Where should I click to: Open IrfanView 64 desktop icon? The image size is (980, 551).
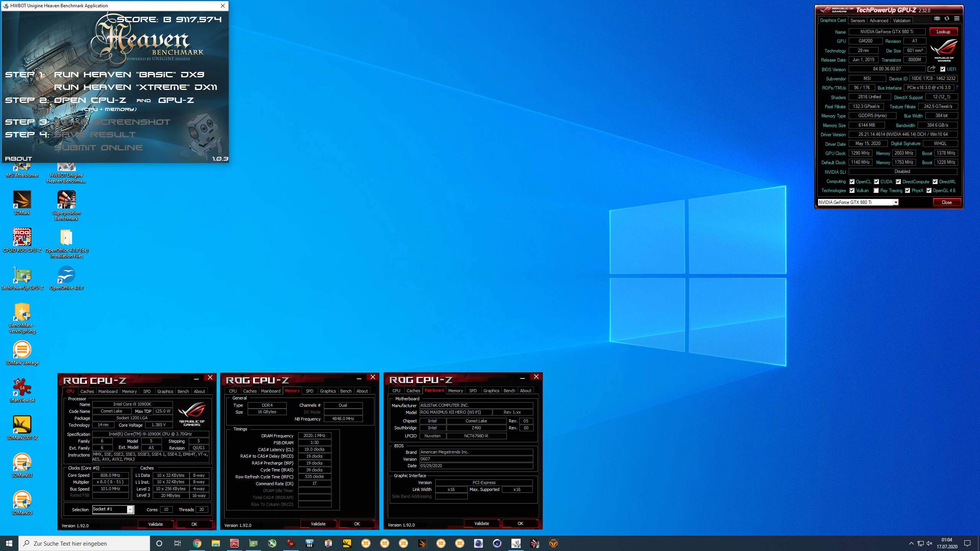22,390
